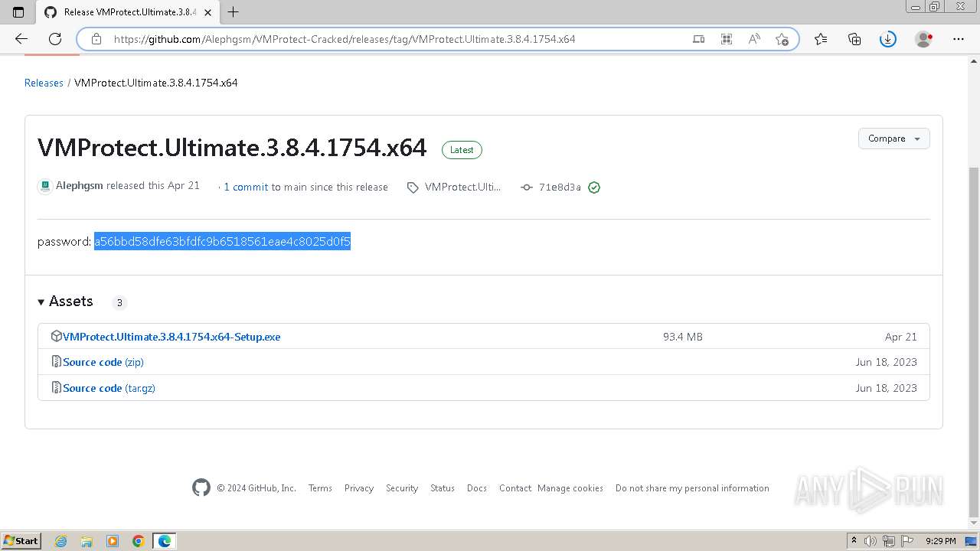Show hidden system tray icons

(x=854, y=541)
